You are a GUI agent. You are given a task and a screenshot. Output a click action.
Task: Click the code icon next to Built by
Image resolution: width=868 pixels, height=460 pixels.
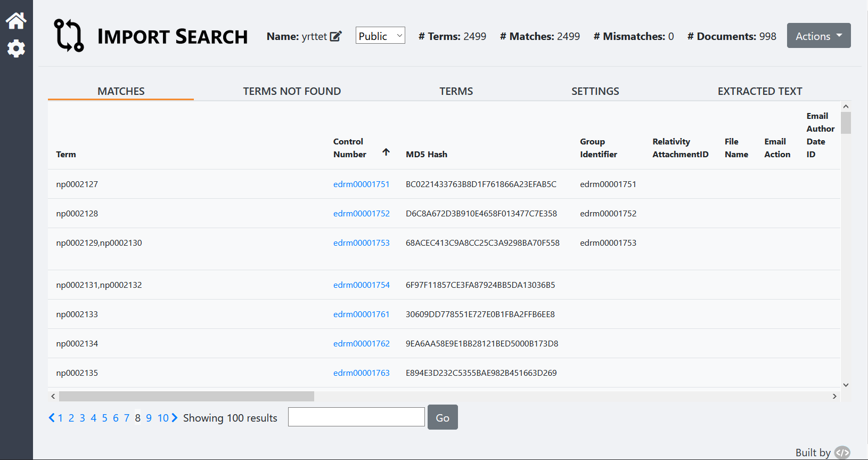coord(842,453)
